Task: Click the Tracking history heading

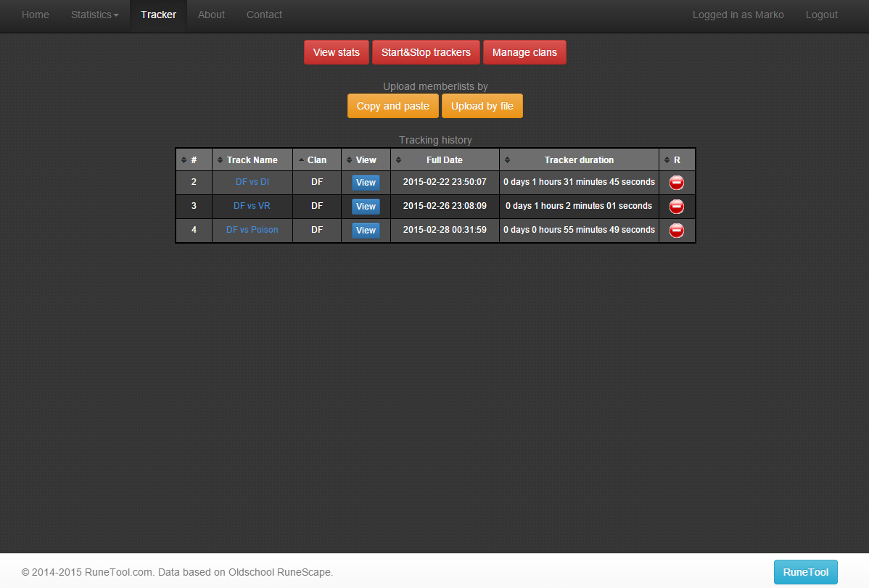Action: (435, 140)
